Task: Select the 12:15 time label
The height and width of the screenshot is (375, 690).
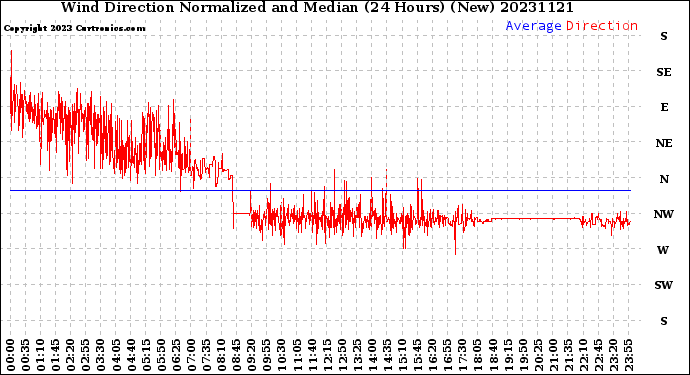Action: [x=327, y=356]
